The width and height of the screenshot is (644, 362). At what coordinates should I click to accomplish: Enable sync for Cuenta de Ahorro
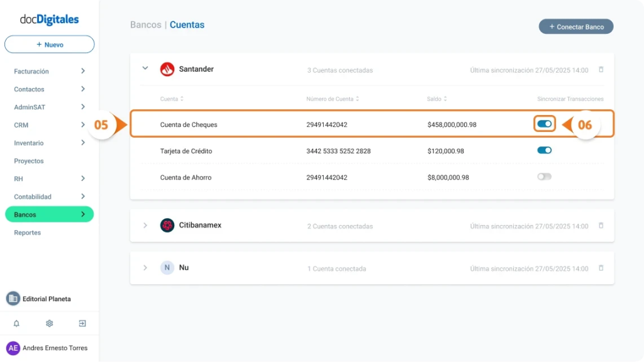coord(544,177)
